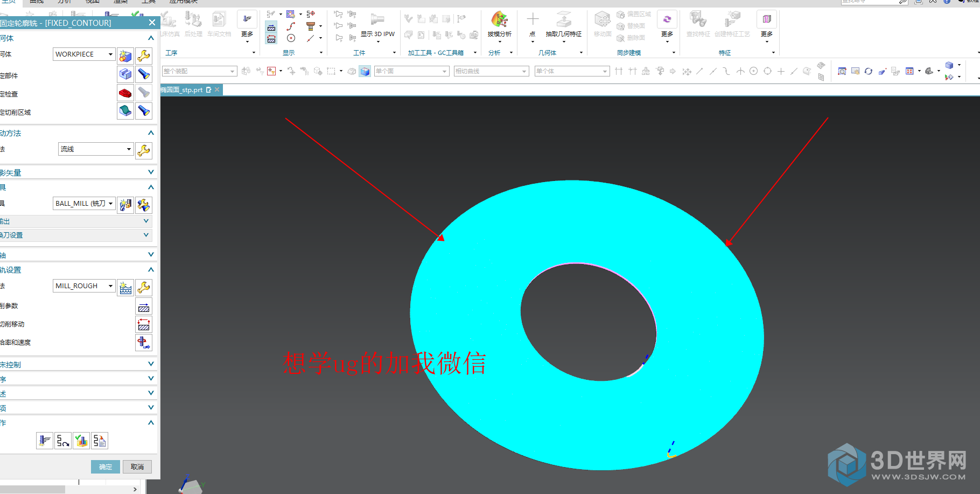Collapse the 操作 actions section

[x=151, y=423]
